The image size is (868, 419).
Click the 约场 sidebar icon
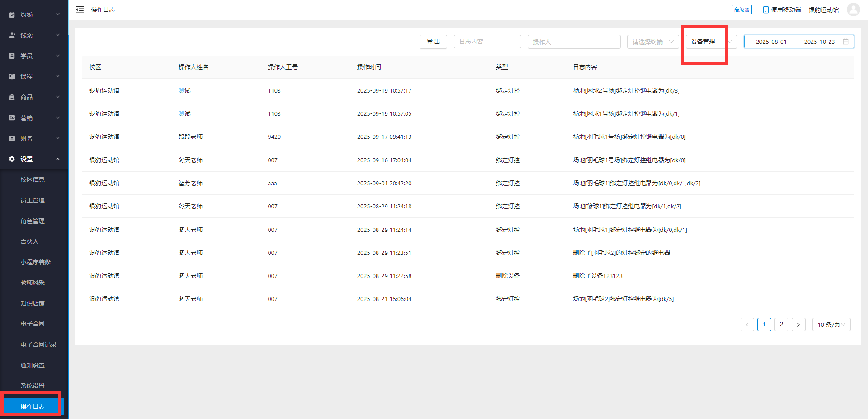12,15
